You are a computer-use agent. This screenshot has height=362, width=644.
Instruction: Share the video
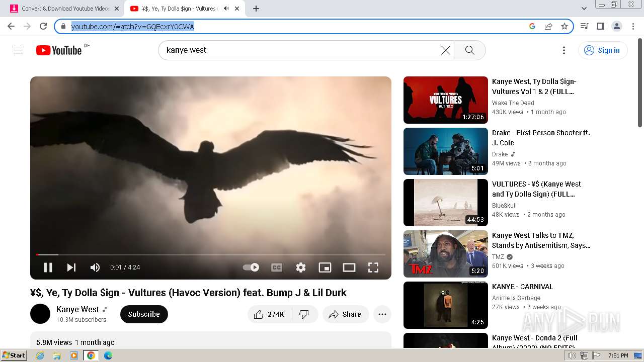346,314
